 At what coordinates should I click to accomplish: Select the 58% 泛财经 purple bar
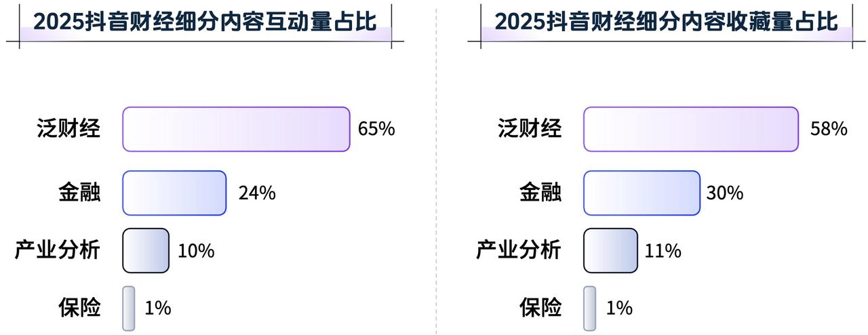coord(691,129)
